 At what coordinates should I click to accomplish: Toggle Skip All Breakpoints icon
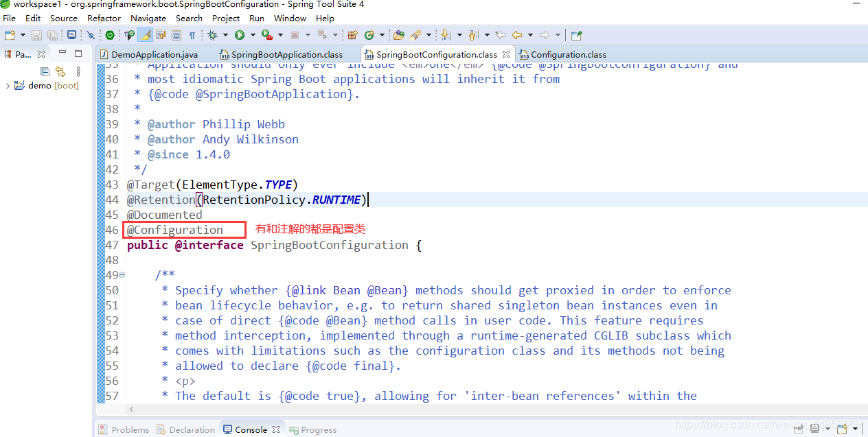pos(91,35)
